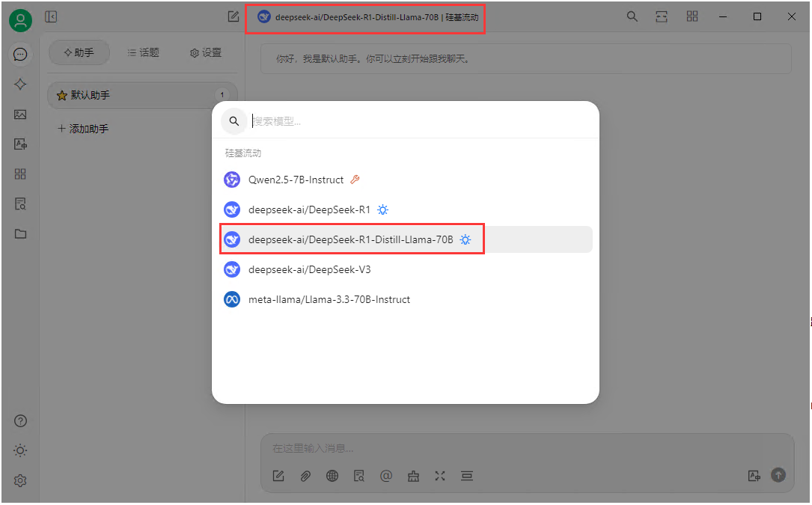Image resolution: width=812 pixels, height=505 pixels.
Task: Open the translate icon in left sidebar
Action: (x=20, y=144)
